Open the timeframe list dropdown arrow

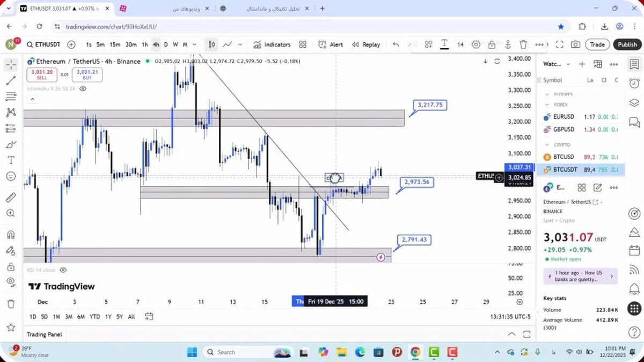pyautogui.click(x=194, y=45)
